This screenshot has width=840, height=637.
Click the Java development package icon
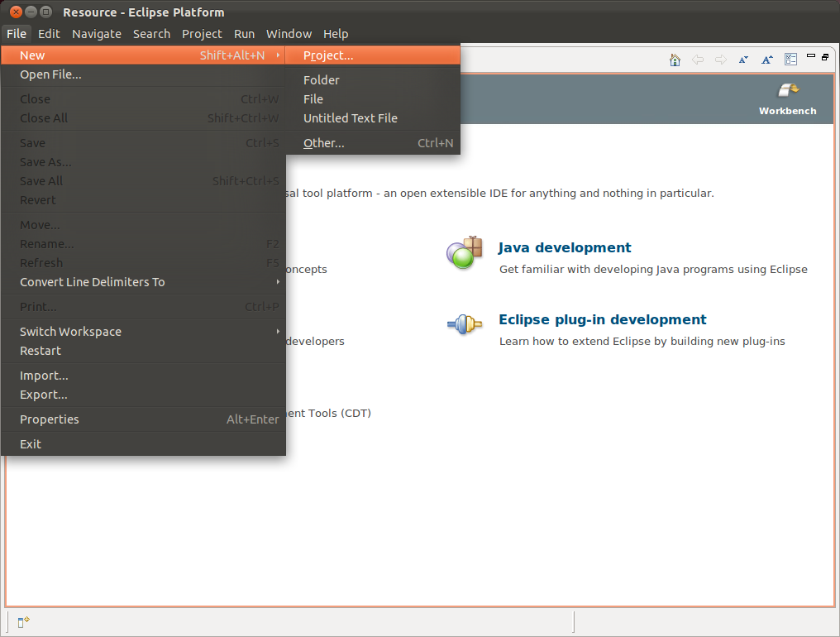click(x=465, y=252)
